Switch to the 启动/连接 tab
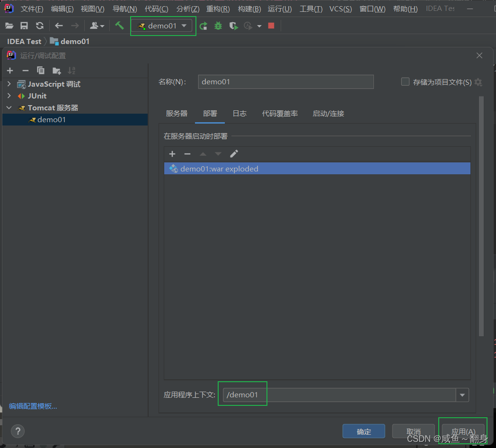496x448 pixels. click(328, 114)
